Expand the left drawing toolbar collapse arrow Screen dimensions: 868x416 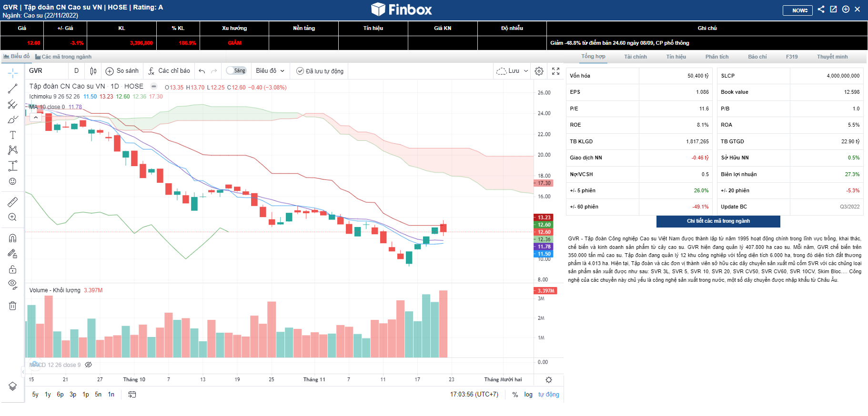tap(23, 372)
